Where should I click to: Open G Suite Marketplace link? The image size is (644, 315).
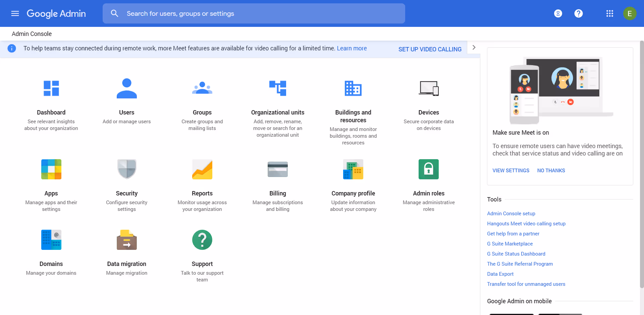click(510, 244)
